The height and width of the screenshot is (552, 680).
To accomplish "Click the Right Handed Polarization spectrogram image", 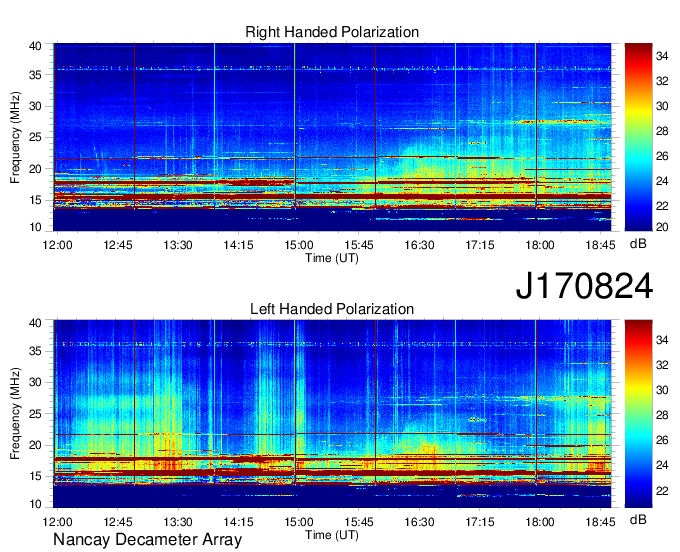I will 332,137.
